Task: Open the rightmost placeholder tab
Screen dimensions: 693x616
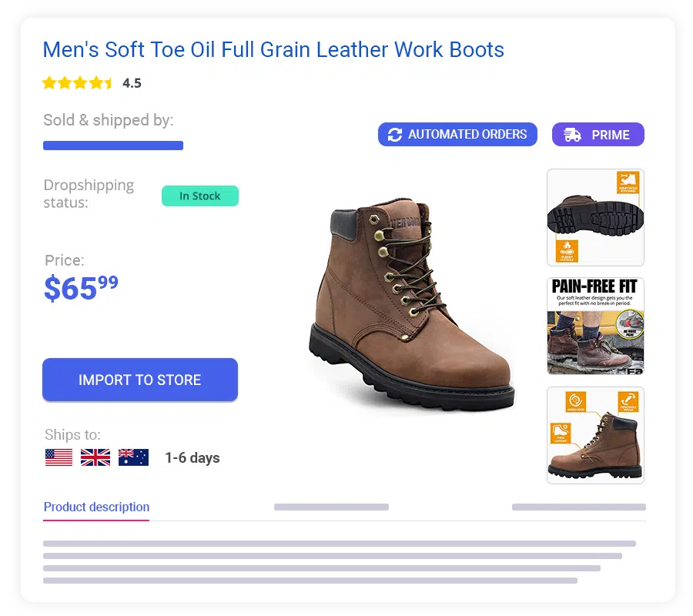Action: click(x=579, y=507)
